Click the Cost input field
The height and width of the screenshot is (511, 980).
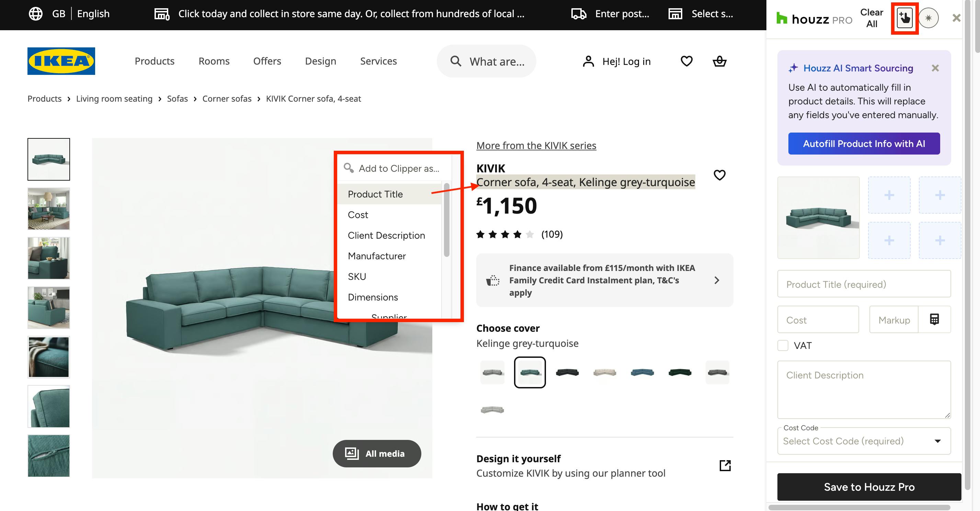click(818, 320)
